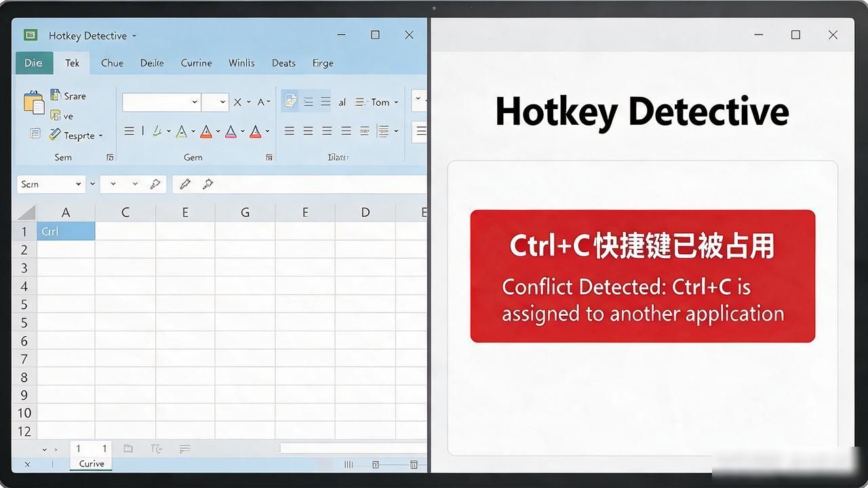Click the icon just left of Tom

[361, 102]
